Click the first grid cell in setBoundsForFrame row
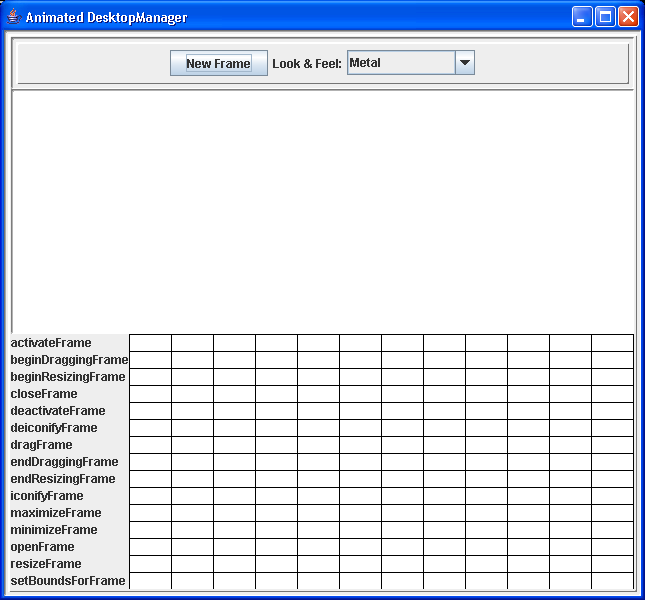 (151, 581)
